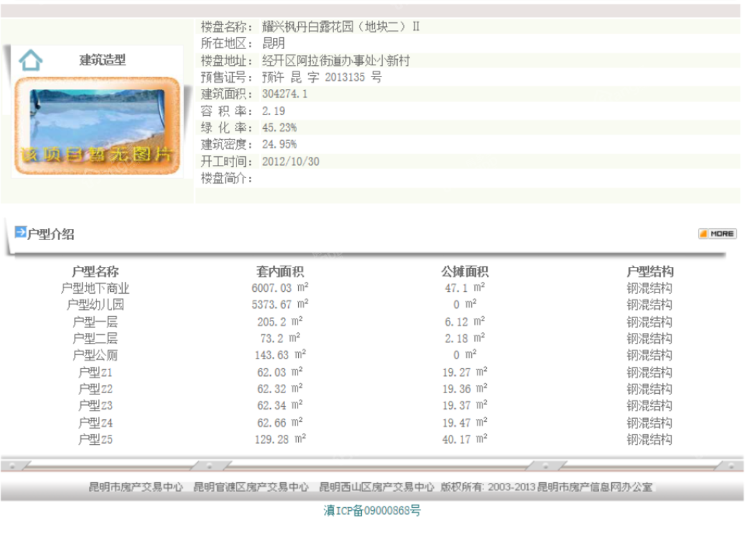Click the 2.18 m² shared area value

[x=464, y=338]
